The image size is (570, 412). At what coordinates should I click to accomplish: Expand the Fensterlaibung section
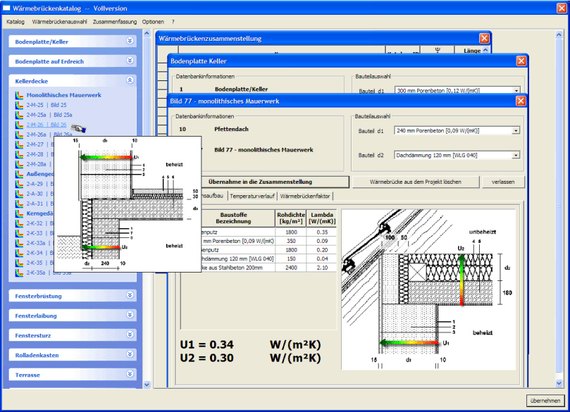tap(130, 315)
